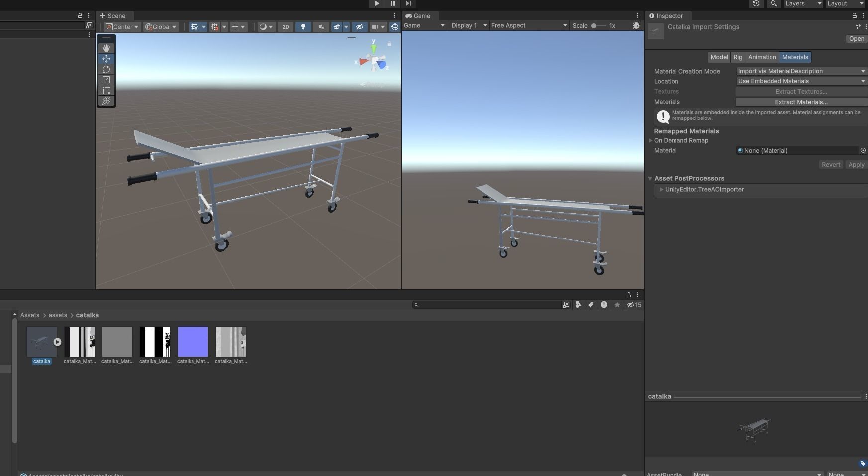This screenshot has height=476, width=868.
Task: Expand UnityEditor.TreeAOImporter entry
Action: 661,190
